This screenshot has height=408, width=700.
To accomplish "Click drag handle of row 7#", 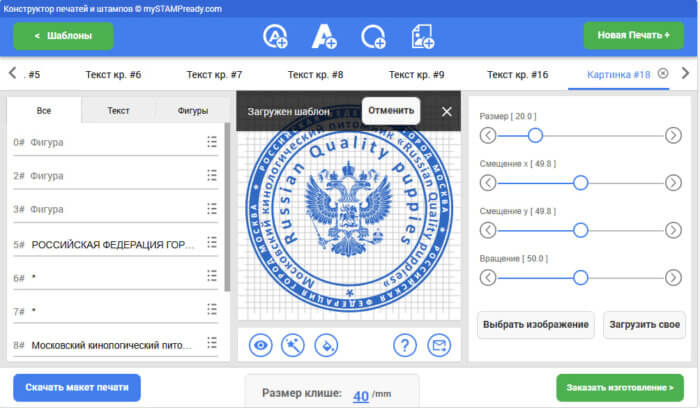I will point(212,309).
